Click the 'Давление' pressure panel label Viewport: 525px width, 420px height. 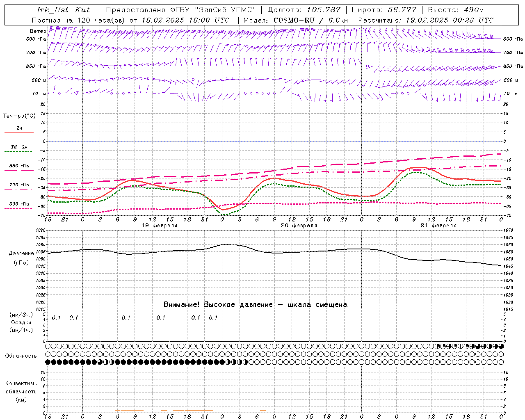(x=21, y=253)
